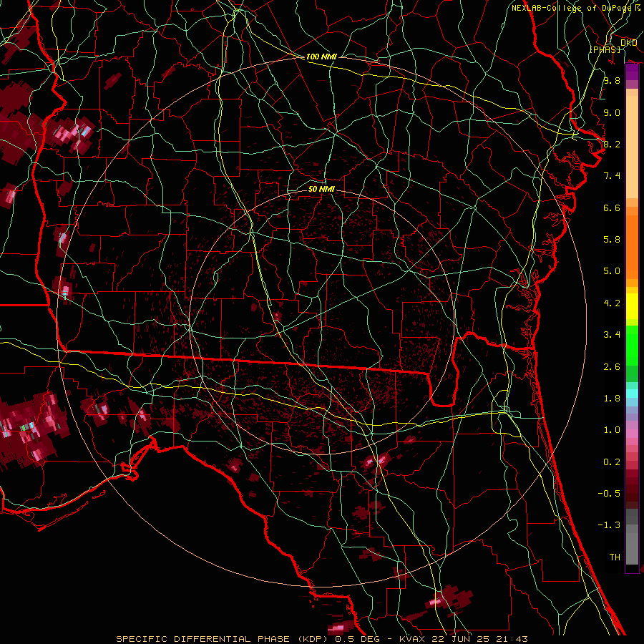This screenshot has width=644, height=644.
Task: Click the 3.4 color scale value
Action: [612, 335]
